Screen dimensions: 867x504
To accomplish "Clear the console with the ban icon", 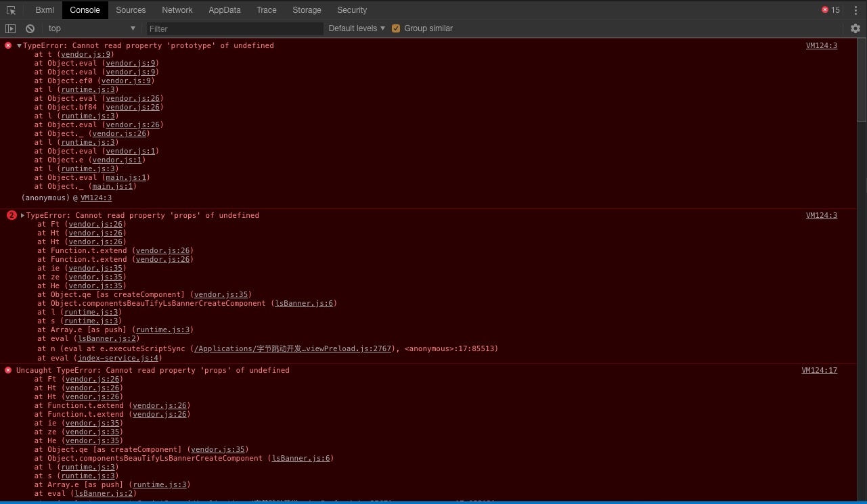I will (30, 28).
